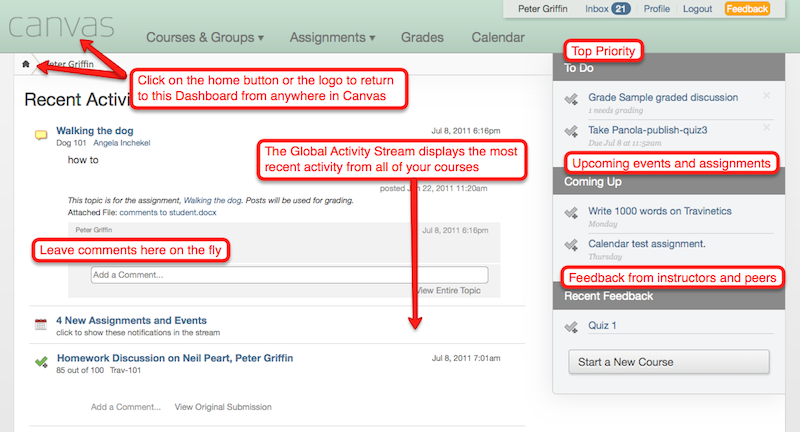Click the checkmark icon next to Quiz 1
Image resolution: width=800 pixels, height=432 pixels.
(571, 326)
